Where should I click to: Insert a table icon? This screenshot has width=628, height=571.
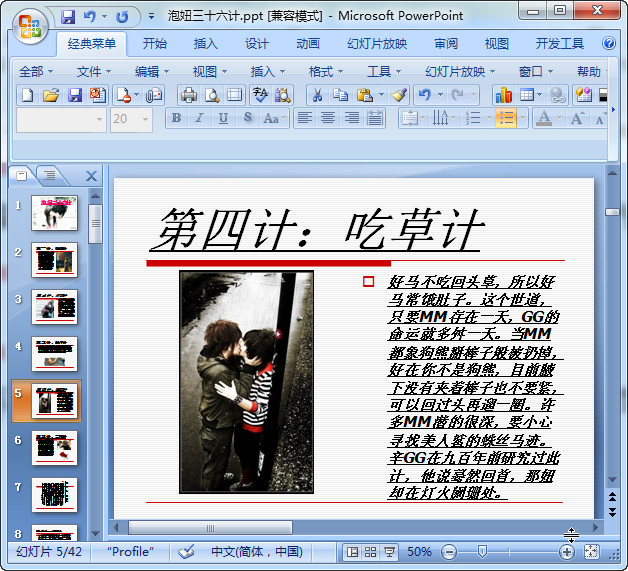[x=527, y=95]
